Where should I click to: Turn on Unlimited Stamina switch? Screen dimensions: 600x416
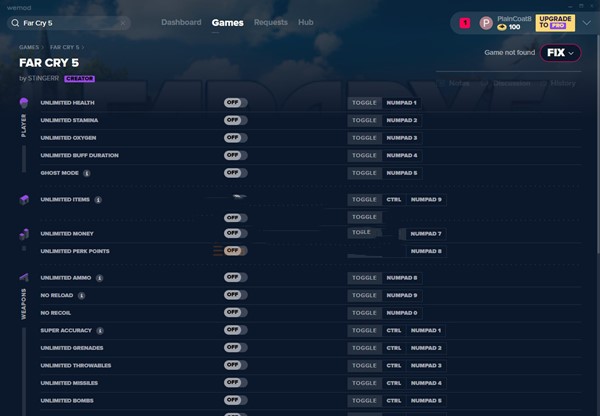coord(235,120)
